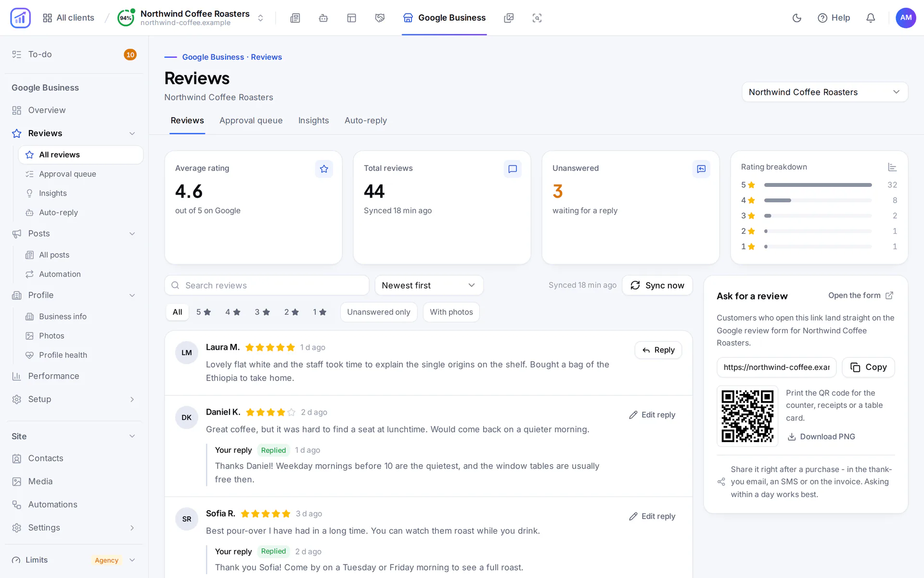Open the layout panel icon in the top toolbar
The image size is (924, 578).
tap(352, 18)
